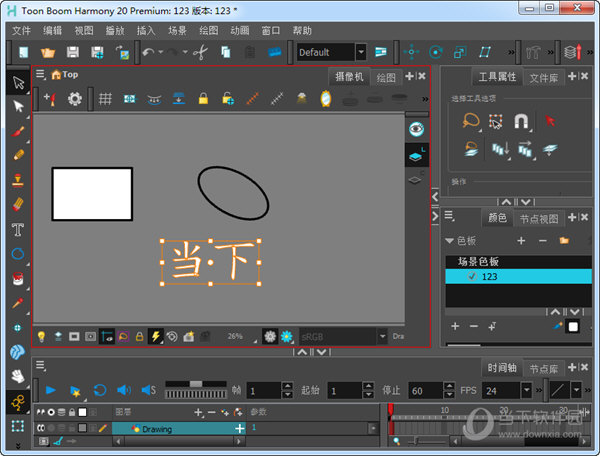The height and width of the screenshot is (456, 600).
Task: Play the animation from timeline
Action: pyautogui.click(x=51, y=390)
